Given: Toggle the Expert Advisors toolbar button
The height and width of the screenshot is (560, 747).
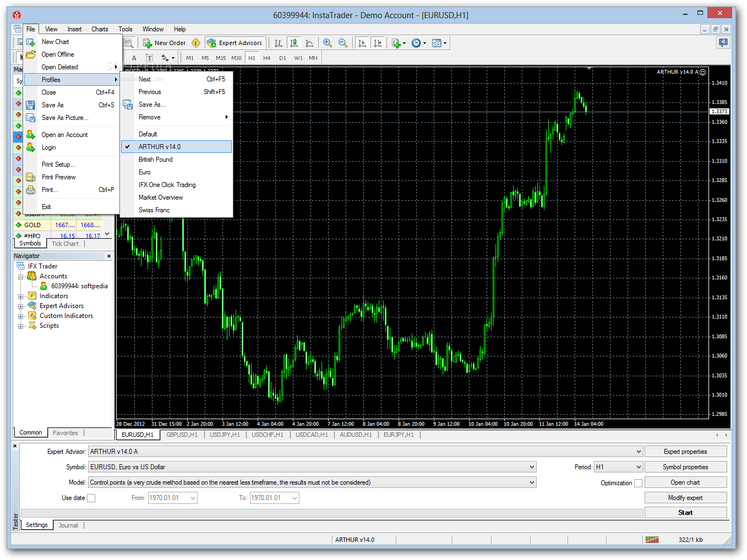Looking at the screenshot, I should tap(235, 43).
